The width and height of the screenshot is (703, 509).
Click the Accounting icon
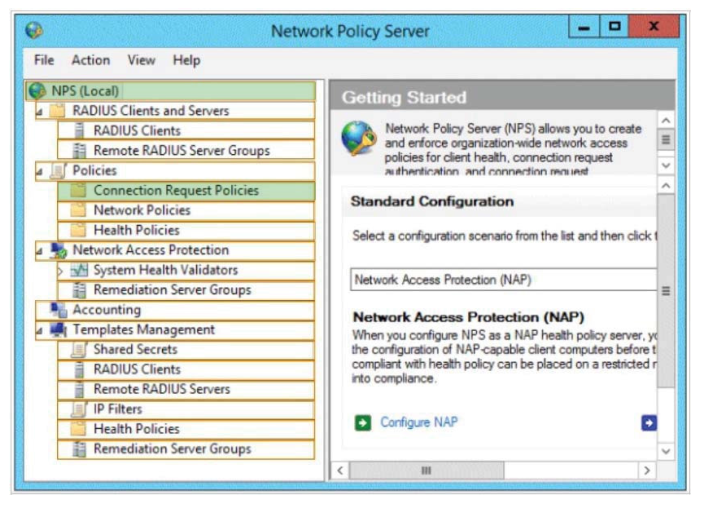click(x=58, y=309)
